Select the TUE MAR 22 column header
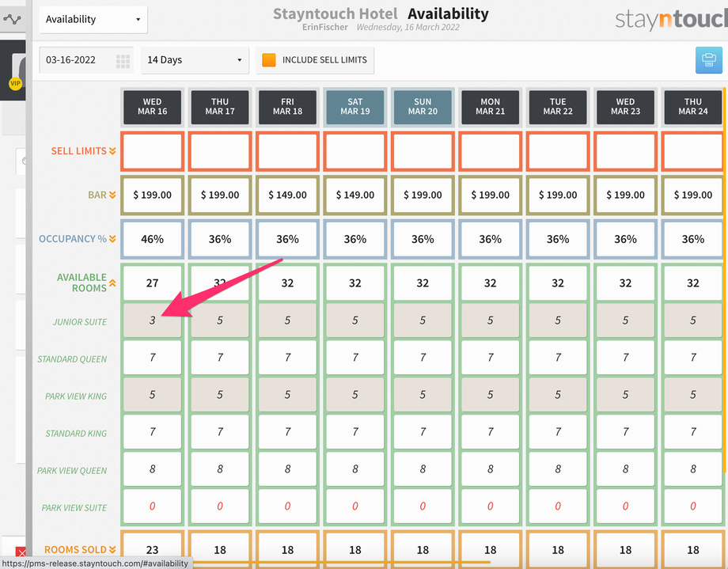Image resolution: width=728 pixels, height=569 pixels. point(558,107)
